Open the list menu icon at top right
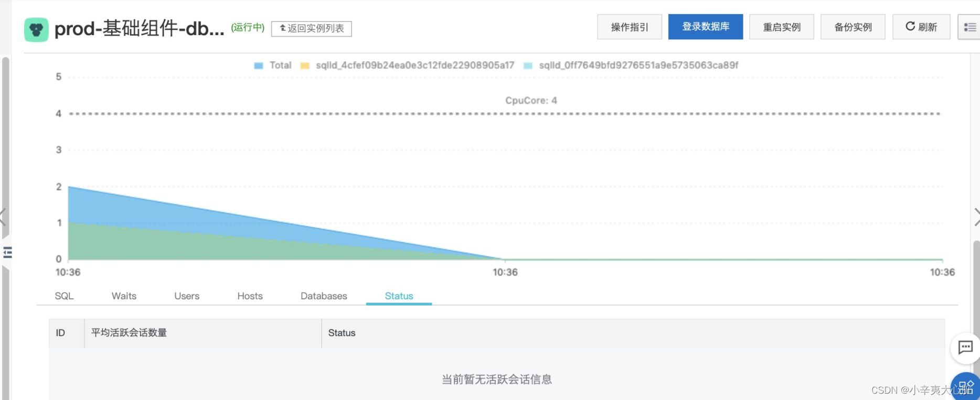This screenshot has height=400, width=980. 970,27
